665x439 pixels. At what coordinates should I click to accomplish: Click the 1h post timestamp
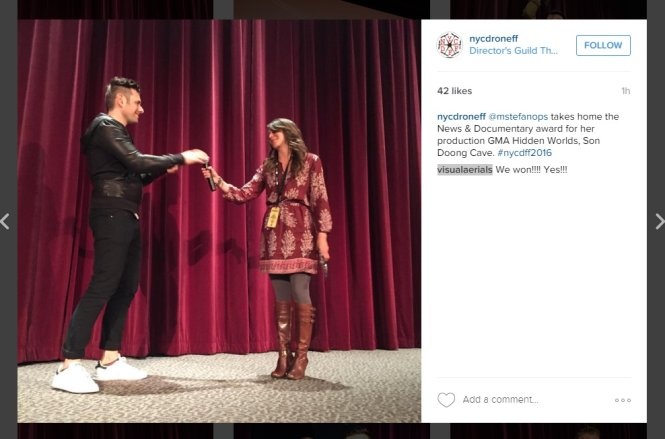626,91
